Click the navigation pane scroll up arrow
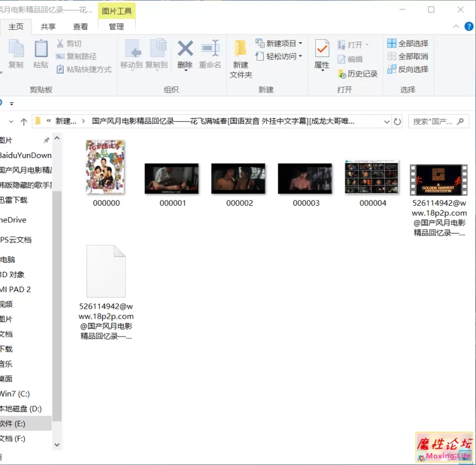476x465 pixels. (57, 138)
